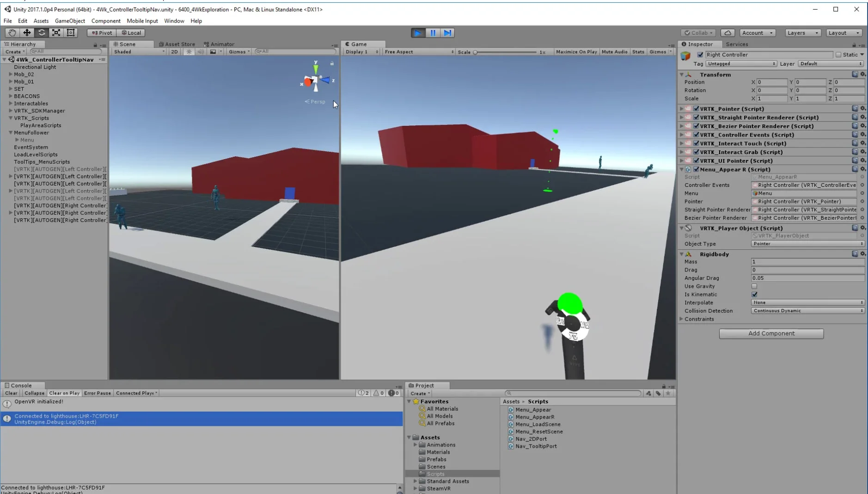This screenshot has width=868, height=494.
Task: Enable the Use Gravity checkbox
Action: 754,286
